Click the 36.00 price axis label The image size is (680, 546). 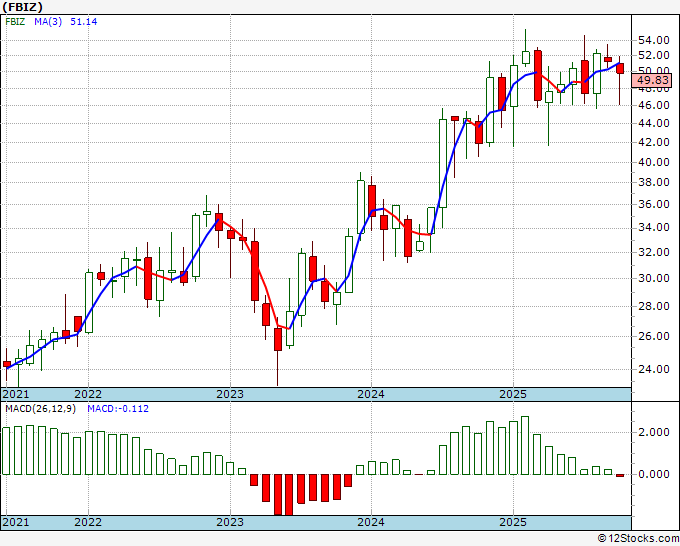[654, 204]
